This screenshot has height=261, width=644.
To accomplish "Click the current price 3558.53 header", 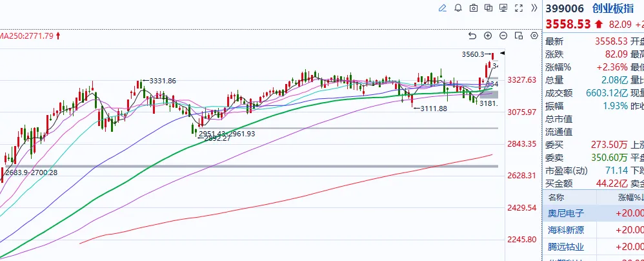I will [568, 25].
